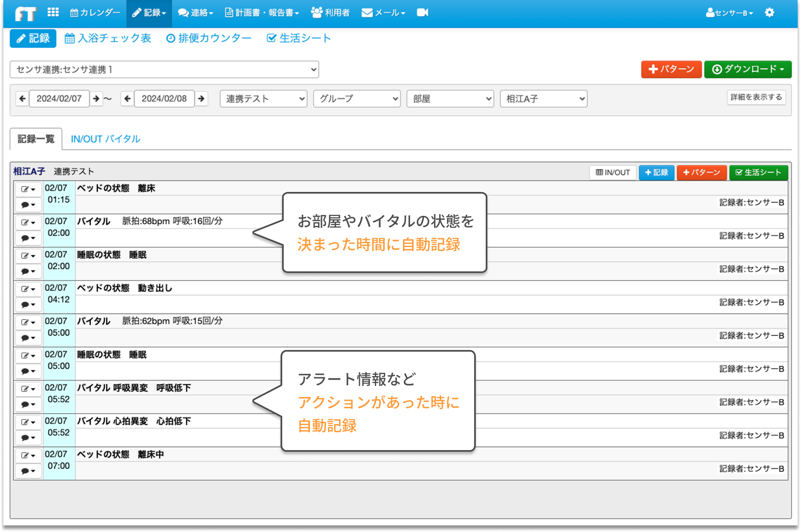Open the センサ連携 selection dropdown
The width and height of the screenshot is (801, 532).
pos(164,69)
